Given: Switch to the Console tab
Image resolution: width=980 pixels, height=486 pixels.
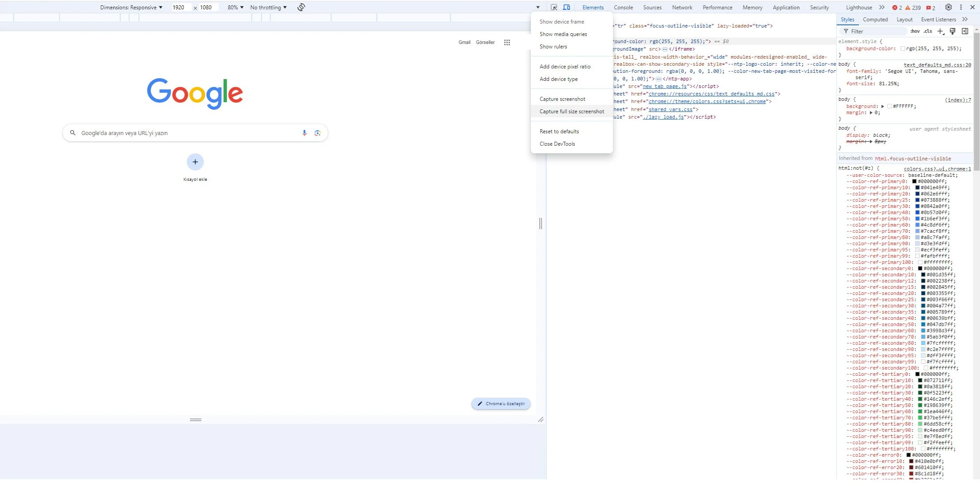Looking at the screenshot, I should (x=623, y=7).
